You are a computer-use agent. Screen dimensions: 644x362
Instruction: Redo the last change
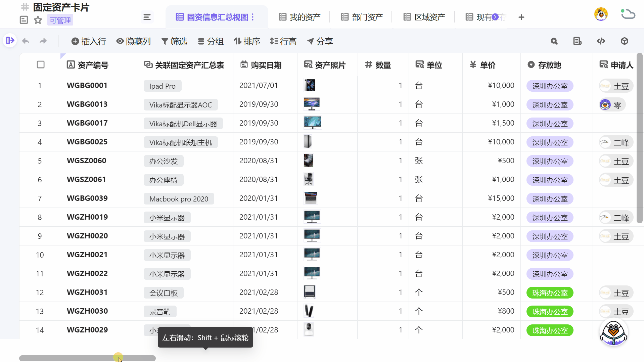43,41
